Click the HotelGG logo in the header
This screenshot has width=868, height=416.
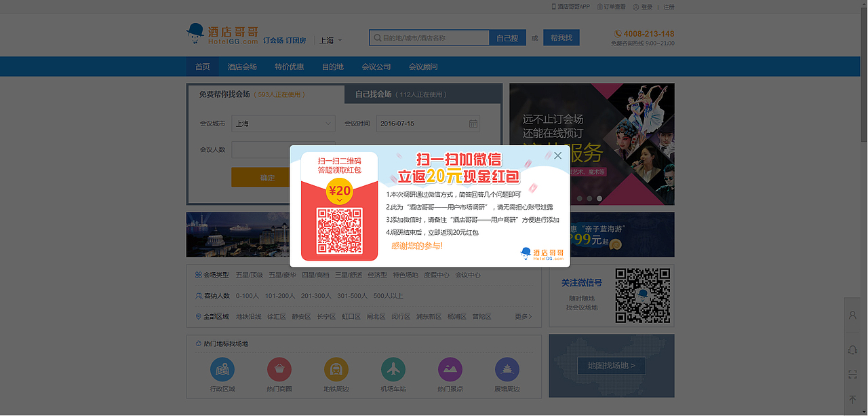pos(222,34)
